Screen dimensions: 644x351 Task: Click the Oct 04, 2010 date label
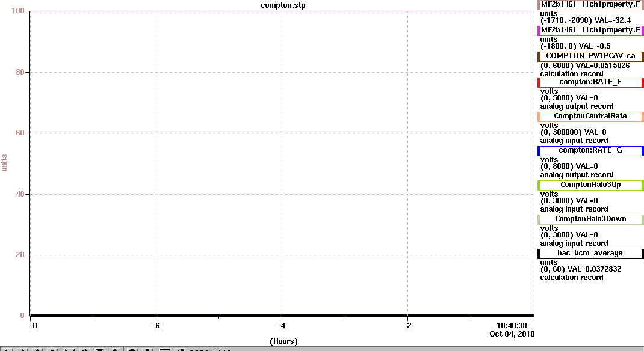point(512,334)
